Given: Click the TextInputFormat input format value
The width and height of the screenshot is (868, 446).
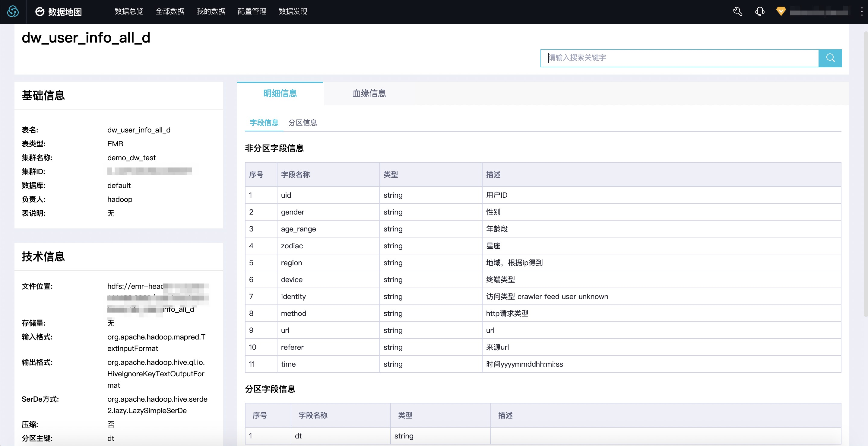Looking at the screenshot, I should pyautogui.click(x=156, y=343).
